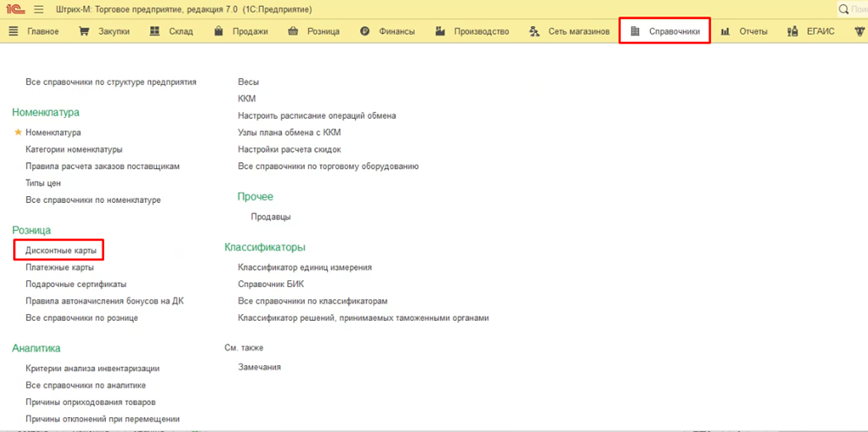The image size is (868, 432).
Task: Open the Дисконтные карты link
Action: [x=61, y=250]
